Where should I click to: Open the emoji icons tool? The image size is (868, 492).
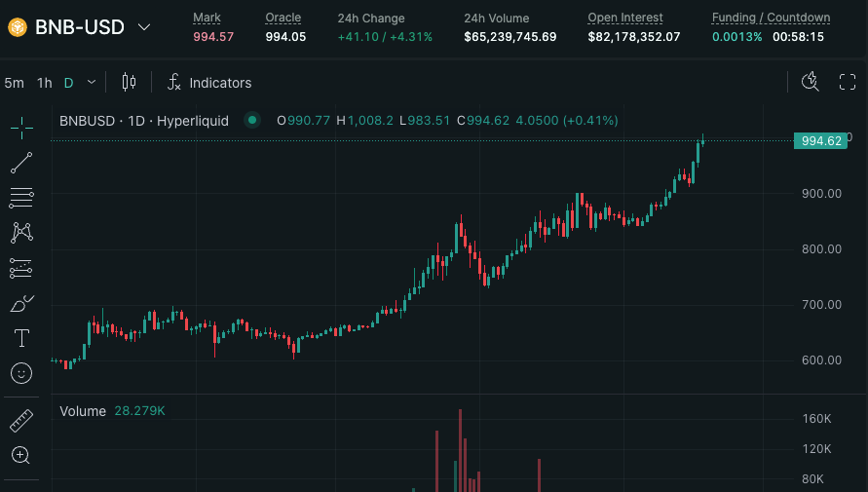21,373
